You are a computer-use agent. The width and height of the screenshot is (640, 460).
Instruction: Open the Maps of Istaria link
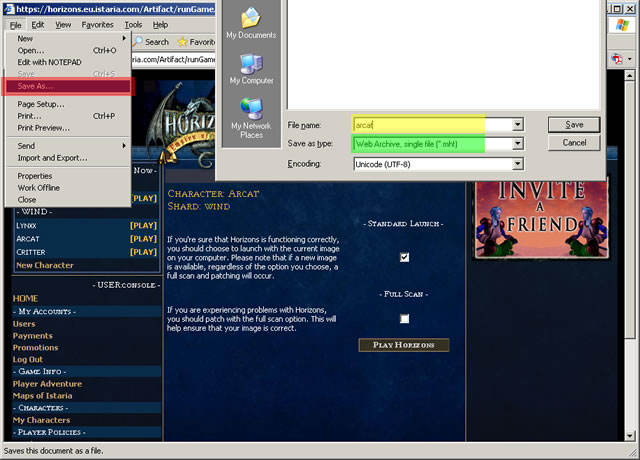click(47, 396)
